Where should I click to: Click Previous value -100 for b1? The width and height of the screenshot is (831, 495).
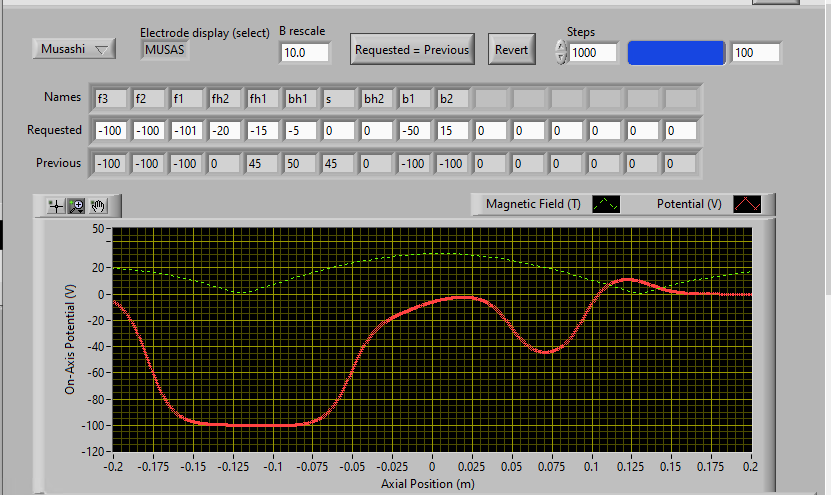point(415,163)
